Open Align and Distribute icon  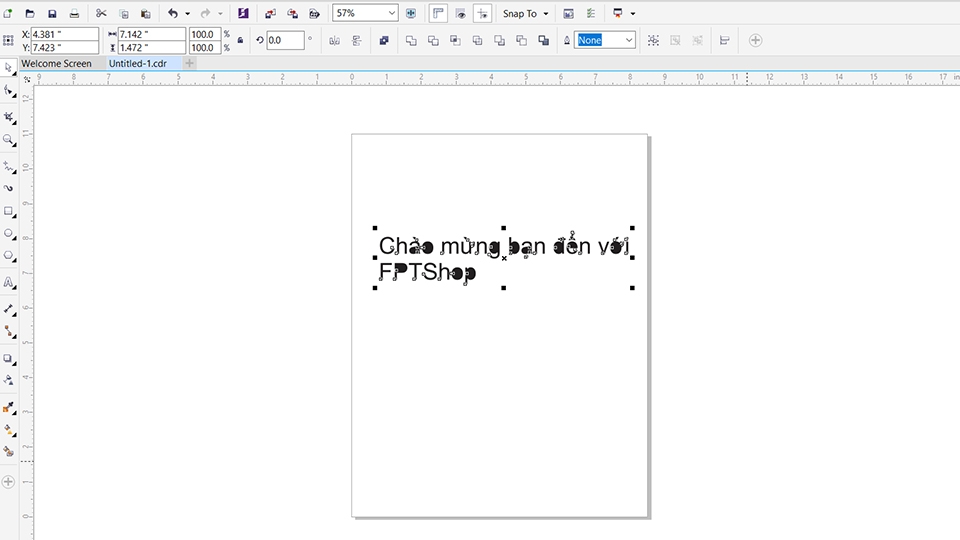pos(725,40)
